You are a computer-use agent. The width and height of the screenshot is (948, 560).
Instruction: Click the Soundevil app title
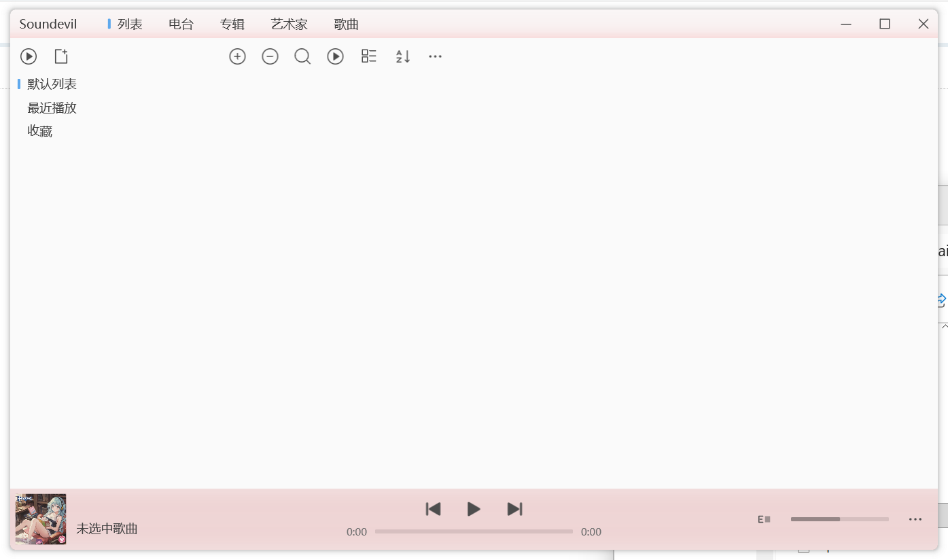point(48,23)
